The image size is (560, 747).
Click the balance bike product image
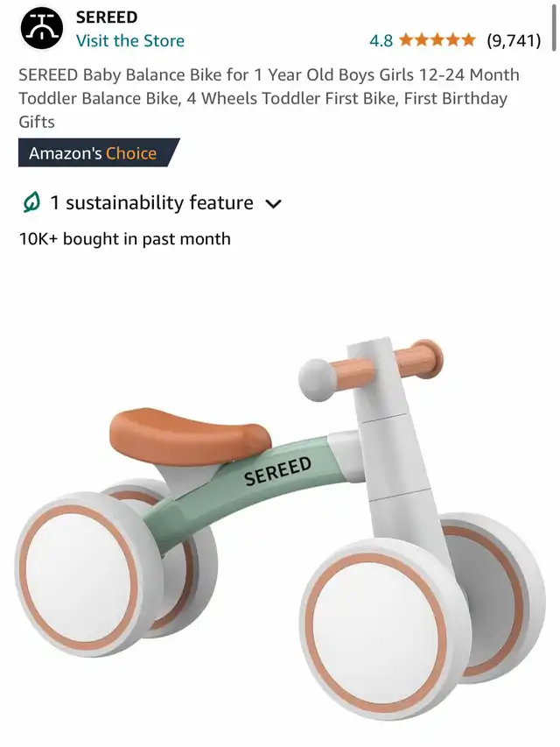point(280,529)
